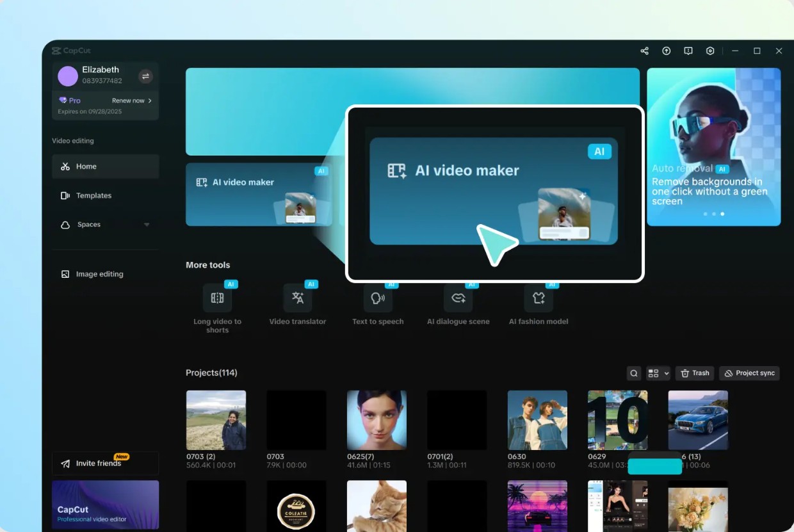Select the AI dialogue scene tool
Image resolution: width=794 pixels, height=532 pixels.
(458, 298)
